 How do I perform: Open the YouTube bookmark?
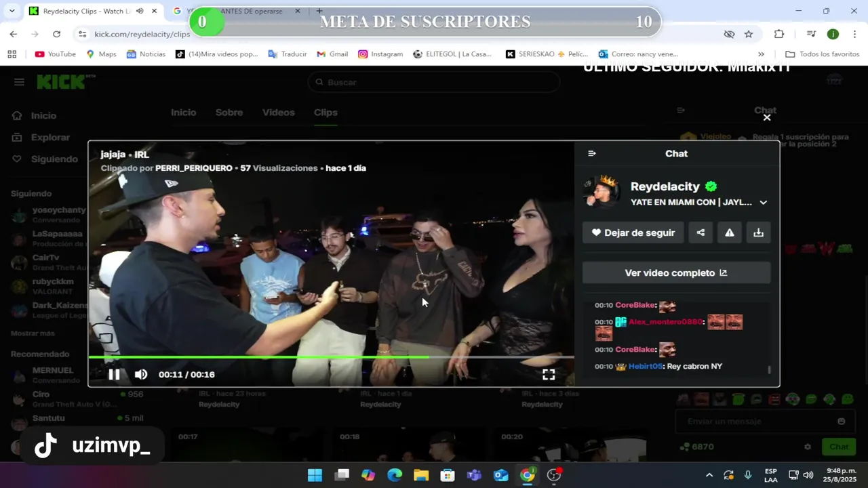[55, 54]
